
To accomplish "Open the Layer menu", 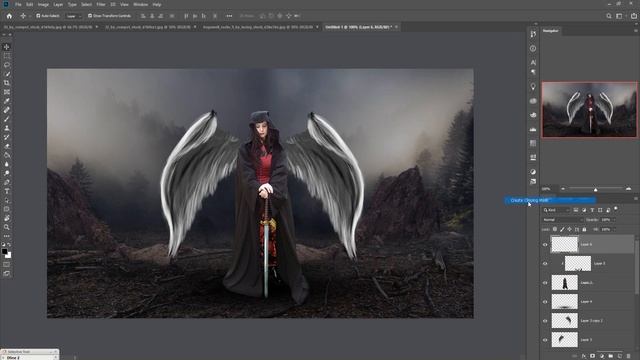I will 58,4.
